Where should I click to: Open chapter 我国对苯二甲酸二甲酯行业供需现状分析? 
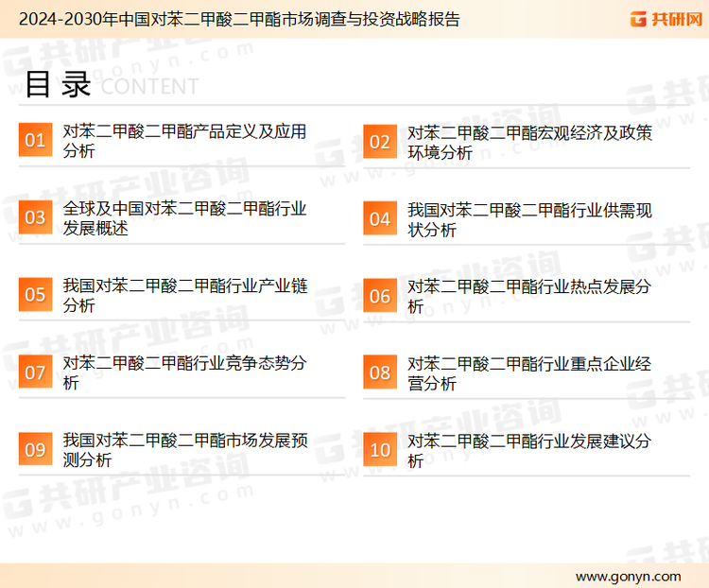tap(529, 219)
